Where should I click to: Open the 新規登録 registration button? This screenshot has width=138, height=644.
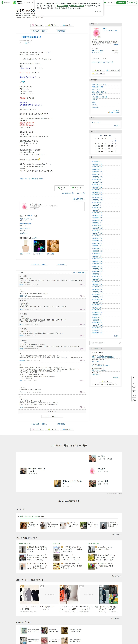[121, 2]
